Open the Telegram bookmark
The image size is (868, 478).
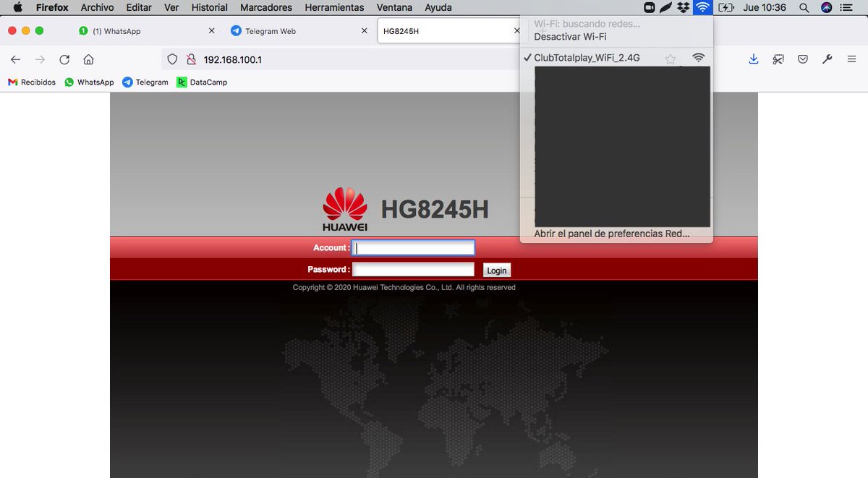click(145, 82)
